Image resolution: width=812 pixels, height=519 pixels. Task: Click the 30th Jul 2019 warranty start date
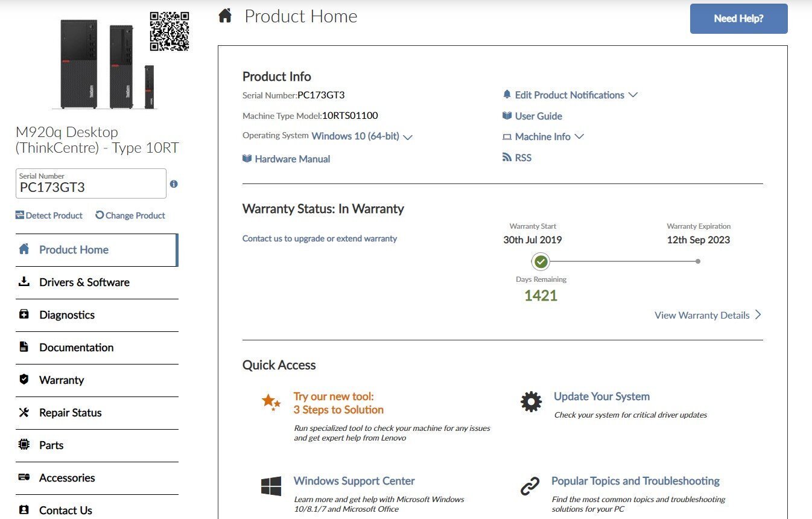click(533, 240)
